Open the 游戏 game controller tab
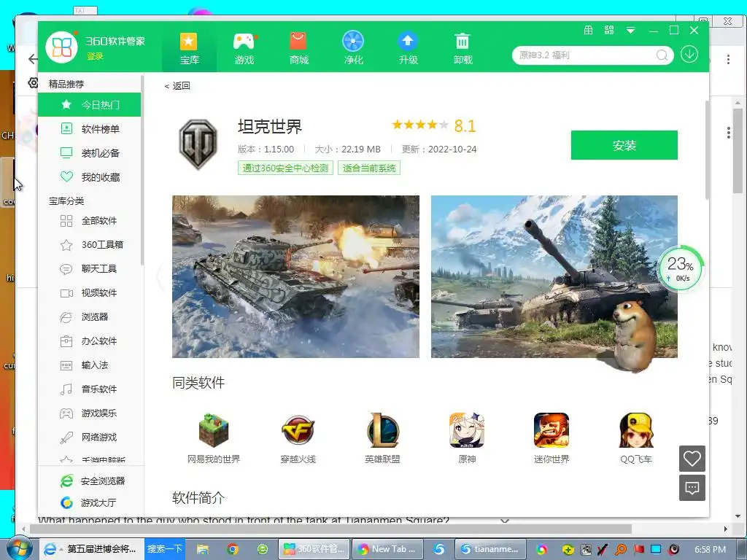Screen dimensions: 747x560 [244, 48]
